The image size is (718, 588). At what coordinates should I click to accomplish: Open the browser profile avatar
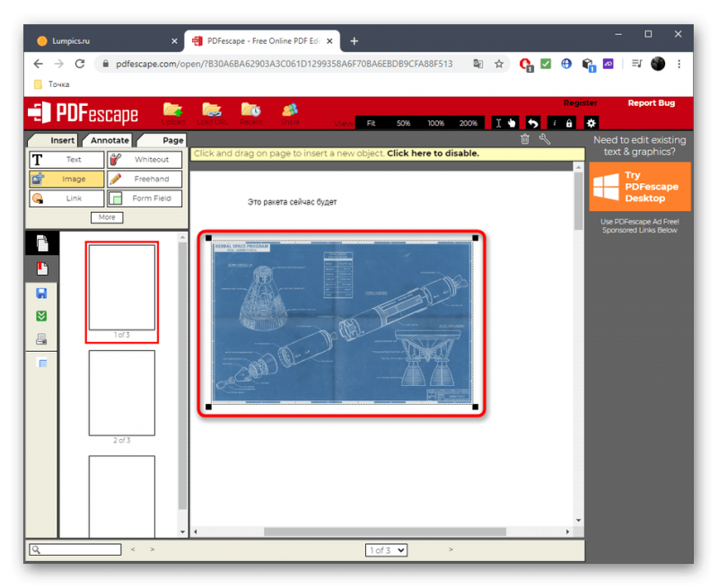coord(658,64)
